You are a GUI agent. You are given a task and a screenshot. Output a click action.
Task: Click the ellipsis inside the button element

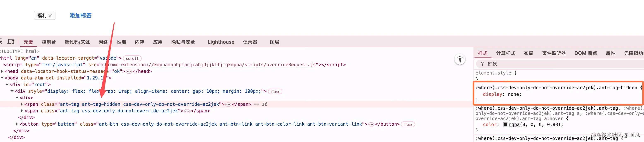click(x=371, y=124)
